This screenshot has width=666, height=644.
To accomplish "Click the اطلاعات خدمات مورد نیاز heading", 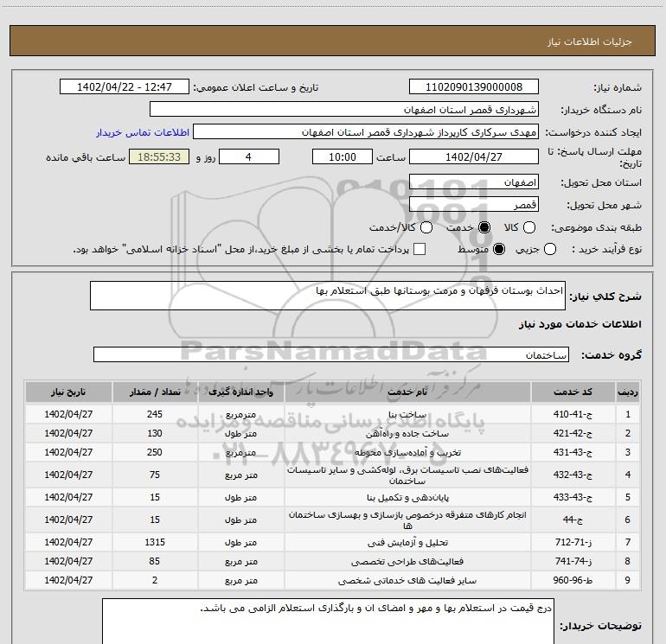I will click(580, 324).
